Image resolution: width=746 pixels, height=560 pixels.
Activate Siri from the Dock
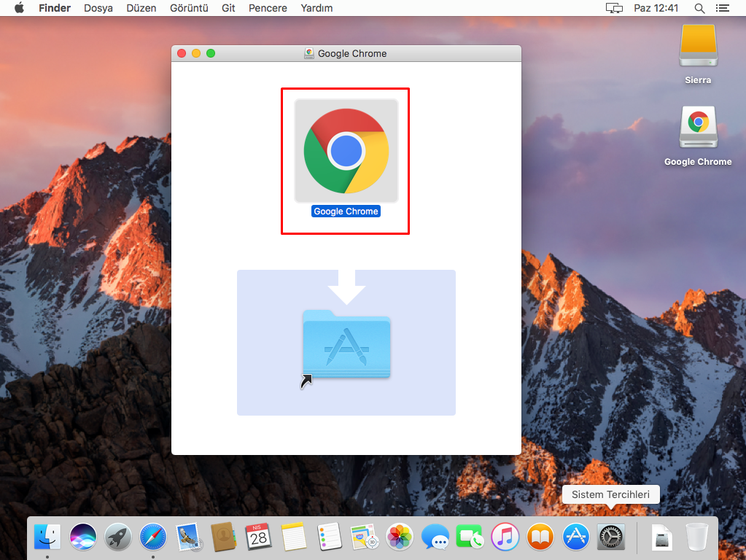pos(82,537)
